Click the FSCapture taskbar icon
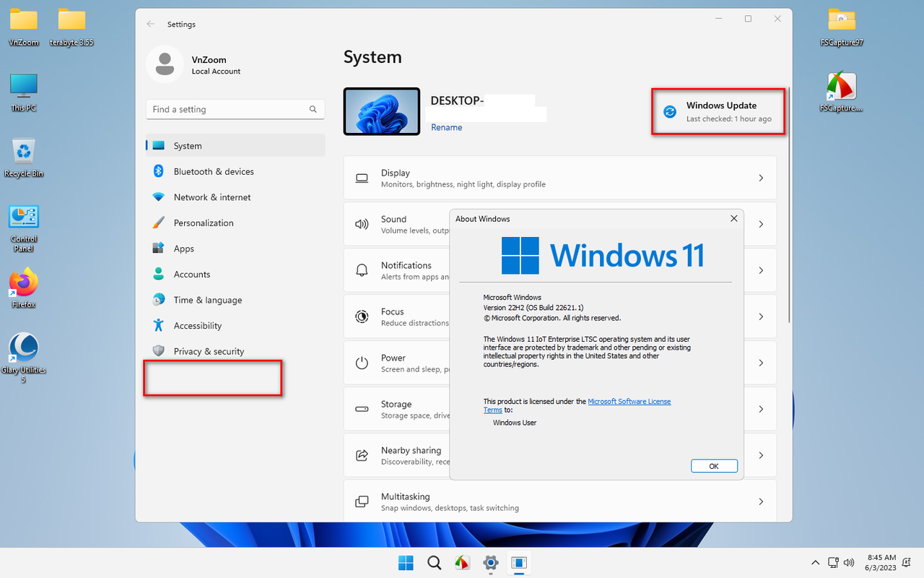The image size is (924, 578). coord(462,563)
